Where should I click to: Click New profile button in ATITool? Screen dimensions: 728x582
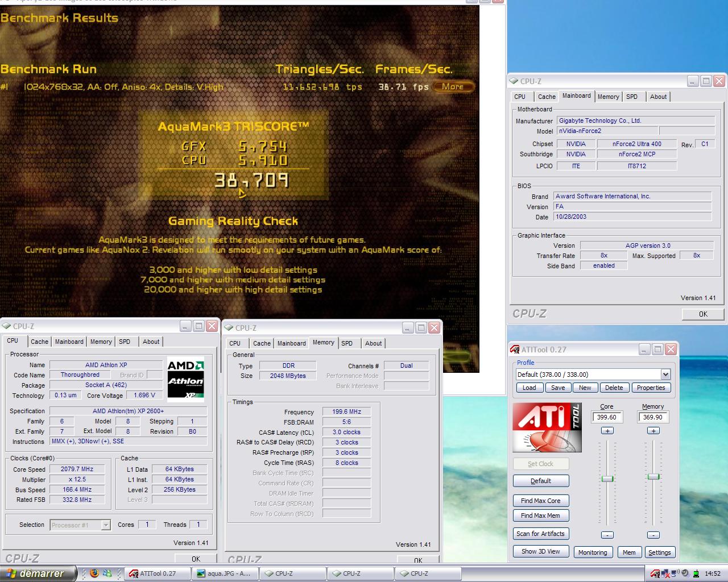pos(585,388)
